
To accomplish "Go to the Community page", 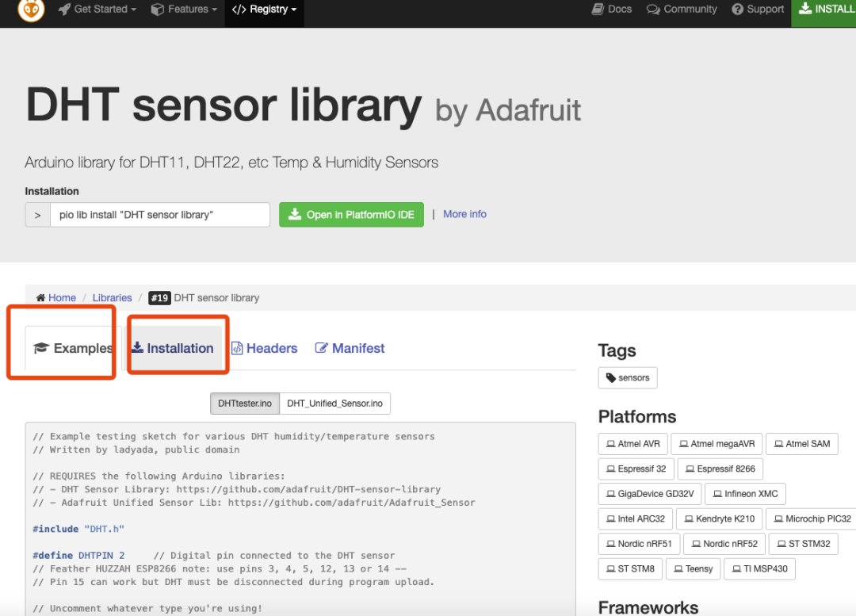I will click(682, 10).
